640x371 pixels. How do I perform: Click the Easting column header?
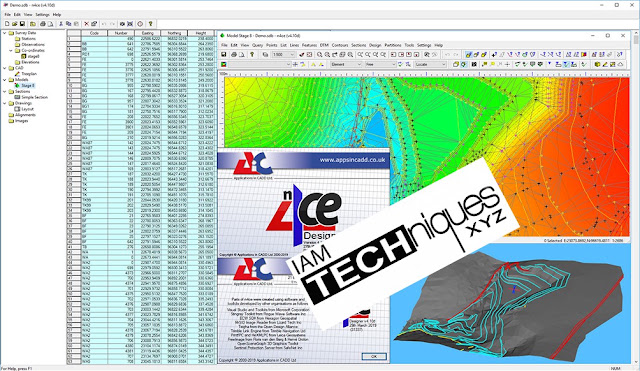(148, 33)
